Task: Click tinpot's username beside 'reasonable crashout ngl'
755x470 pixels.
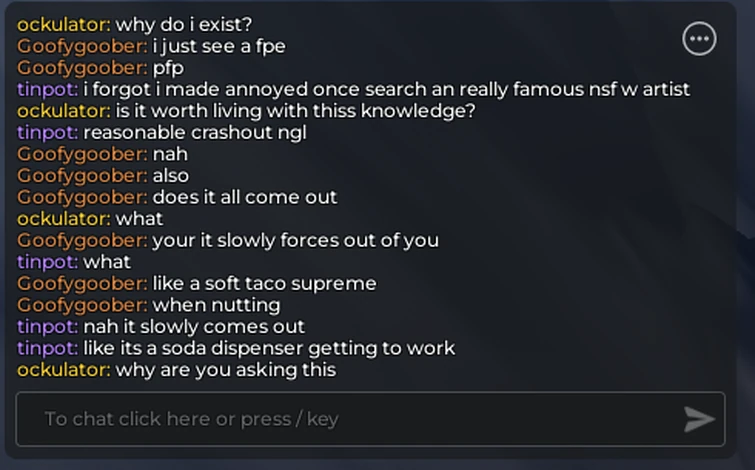Action: coord(48,133)
